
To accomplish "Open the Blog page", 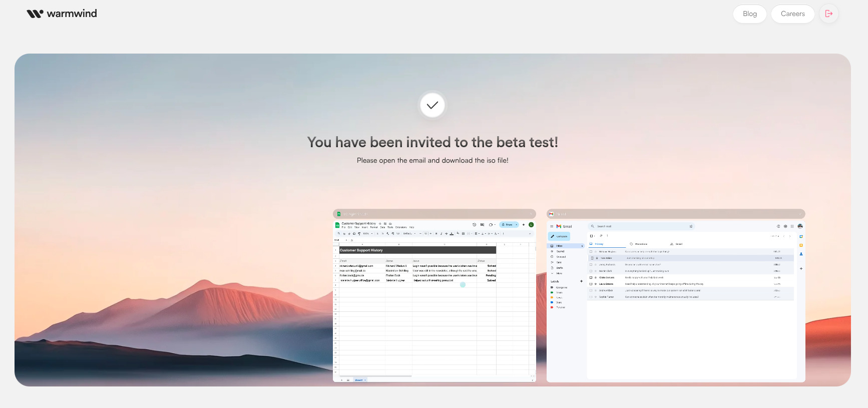I will (x=750, y=14).
